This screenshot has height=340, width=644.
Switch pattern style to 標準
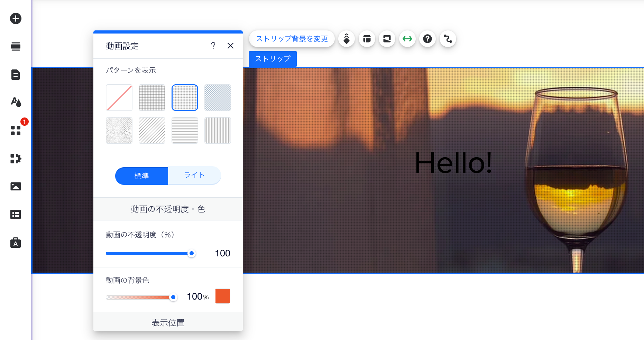[141, 176]
